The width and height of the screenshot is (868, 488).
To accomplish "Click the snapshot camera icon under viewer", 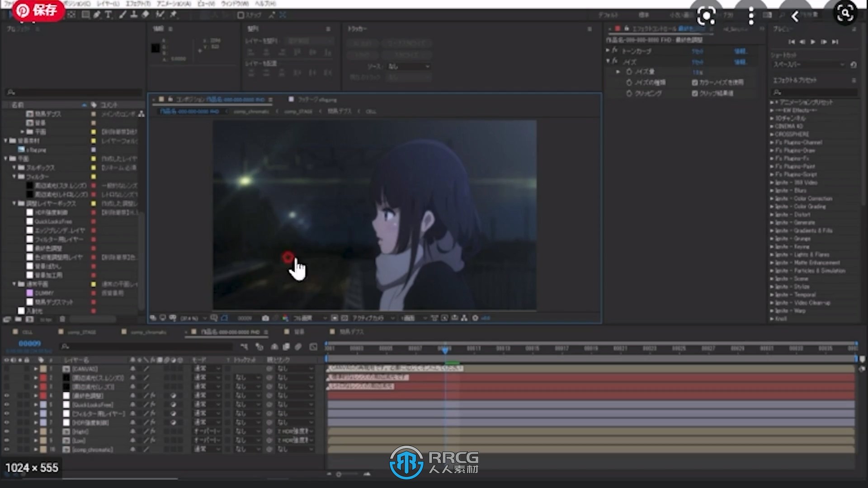I will [265, 318].
